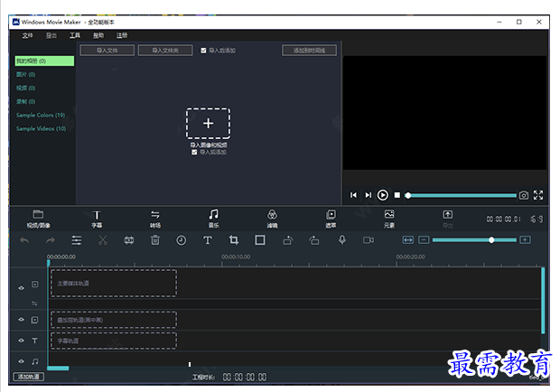
Task: Click the timeline vertical scrollbar
Action: coord(543,301)
